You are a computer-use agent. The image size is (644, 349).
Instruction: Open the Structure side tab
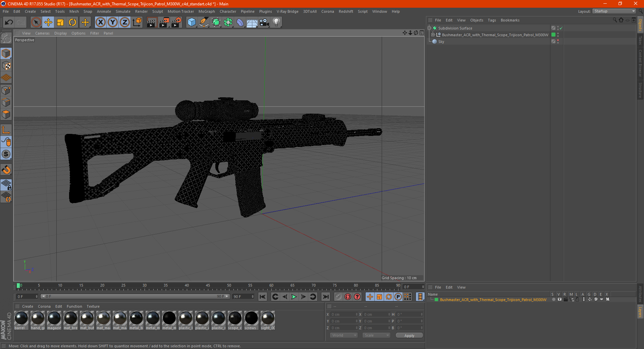640,90
